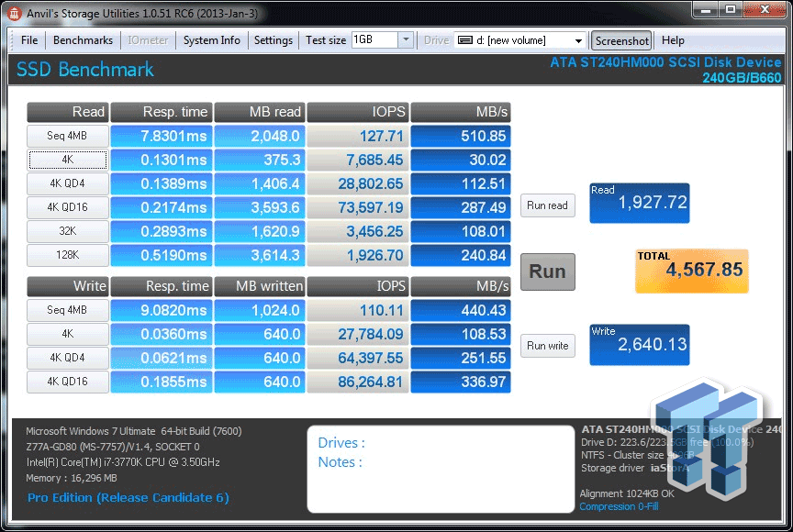Open the Benchmarks menu
Image resolution: width=793 pixels, height=532 pixels.
[x=83, y=40]
